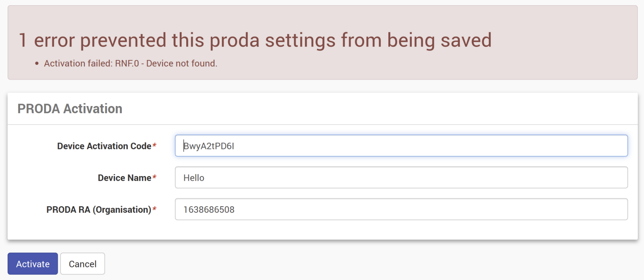Click the "PRODA RA (Organisation)" label text
Image resolution: width=644 pixels, height=280 pixels.
[x=99, y=210]
